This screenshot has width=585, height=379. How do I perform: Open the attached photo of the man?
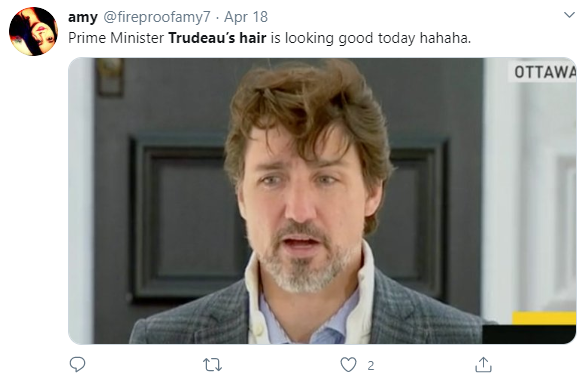pos(322,201)
